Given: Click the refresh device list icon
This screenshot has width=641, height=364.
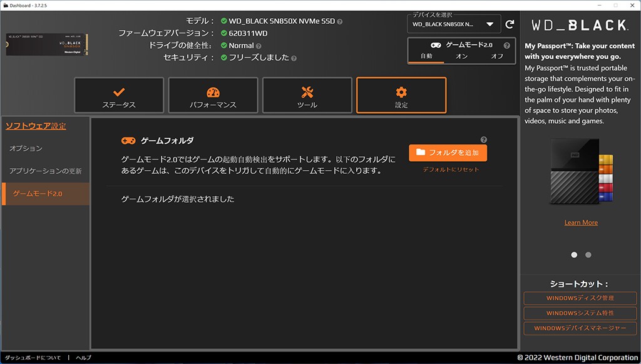Looking at the screenshot, I should tap(510, 24).
